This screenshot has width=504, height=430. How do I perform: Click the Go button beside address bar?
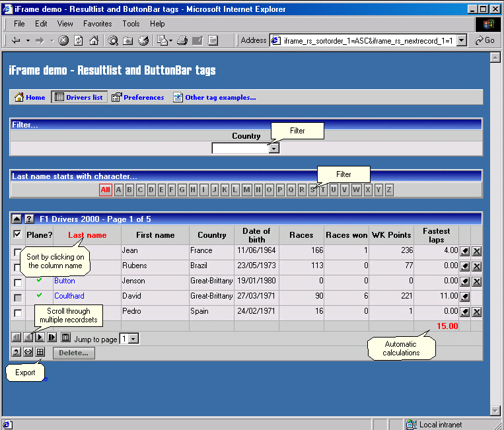pos(485,40)
